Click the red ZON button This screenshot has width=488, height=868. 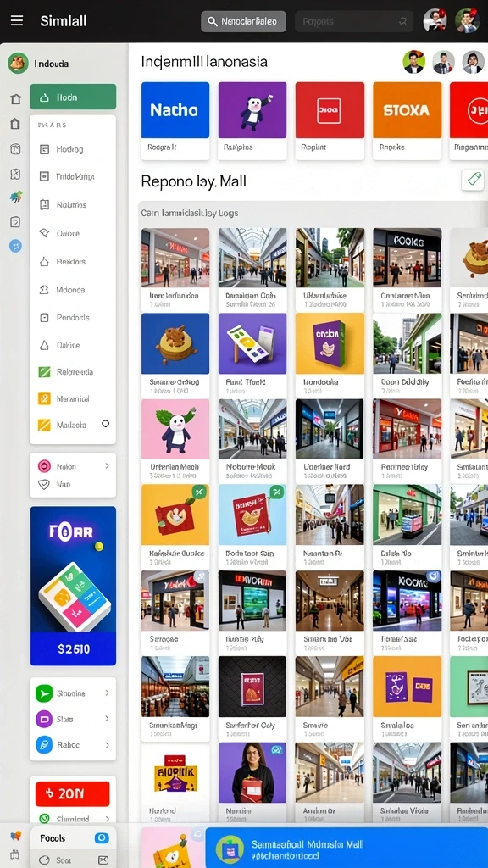73,793
